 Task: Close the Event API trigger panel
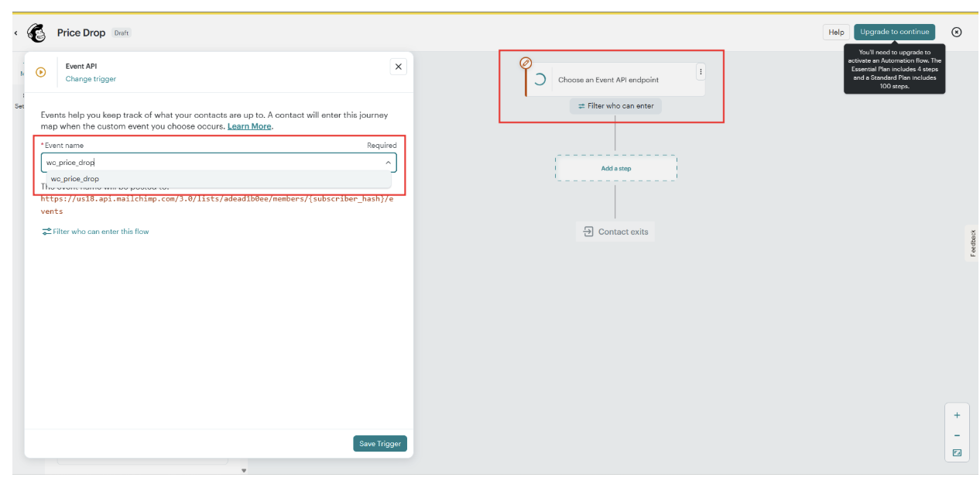point(399,67)
